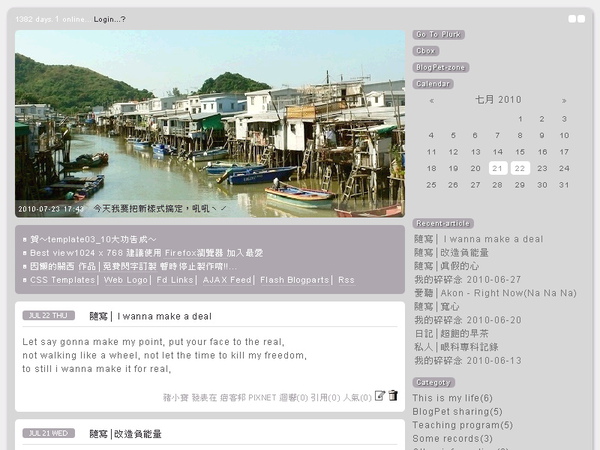
Task: Open the Flash Blogparts link
Action: pyautogui.click(x=295, y=280)
